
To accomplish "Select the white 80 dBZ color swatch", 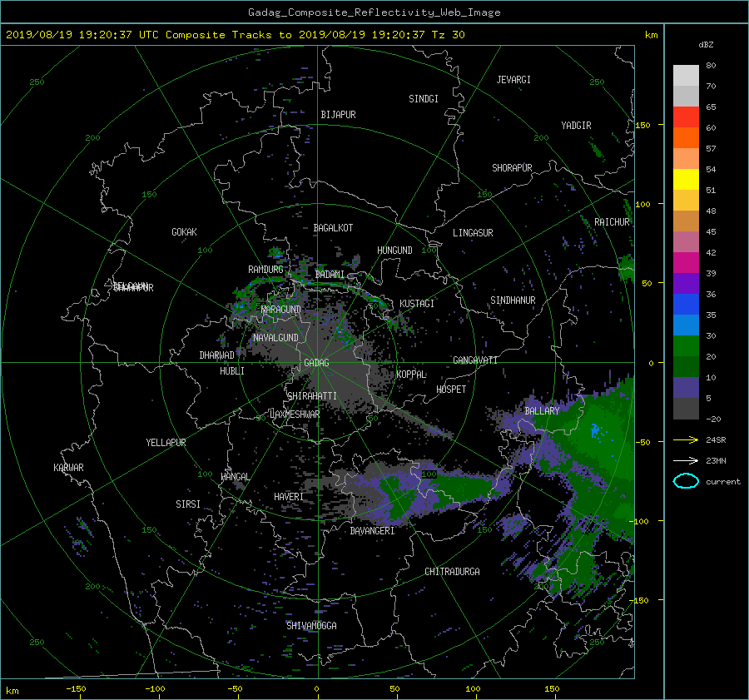I will (x=686, y=75).
